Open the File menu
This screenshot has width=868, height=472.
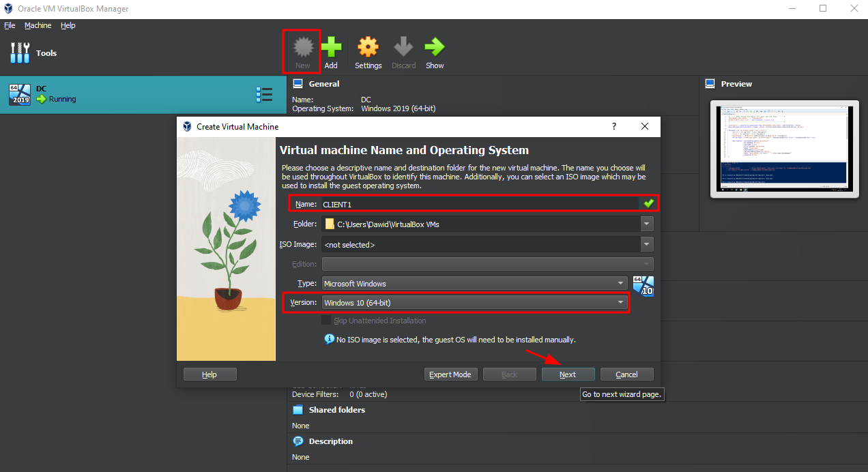coord(10,25)
